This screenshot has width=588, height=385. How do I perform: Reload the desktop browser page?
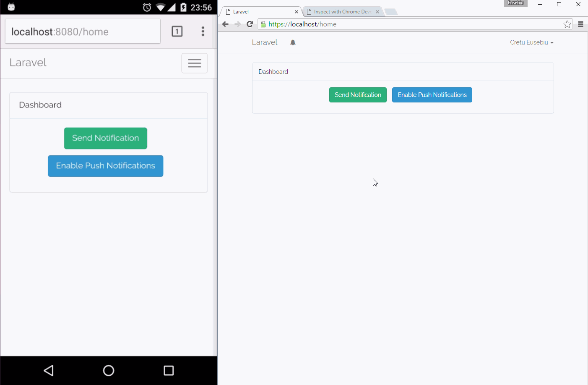(x=250, y=24)
